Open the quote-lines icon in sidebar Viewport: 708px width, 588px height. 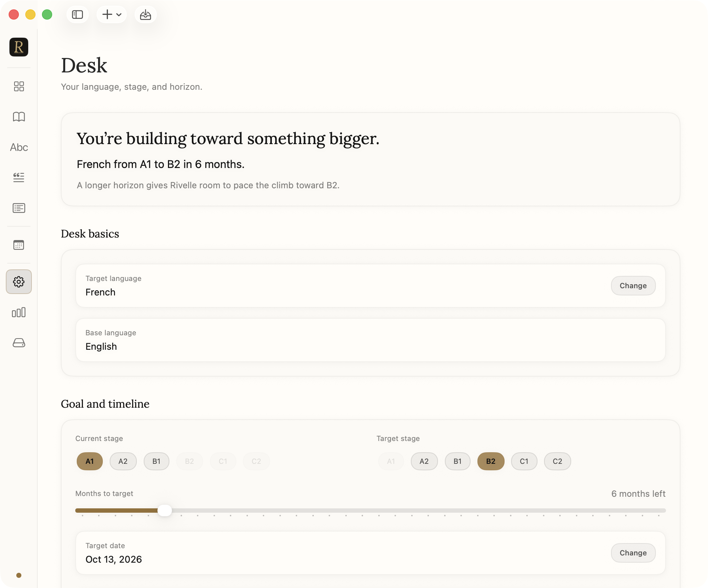coord(19,177)
